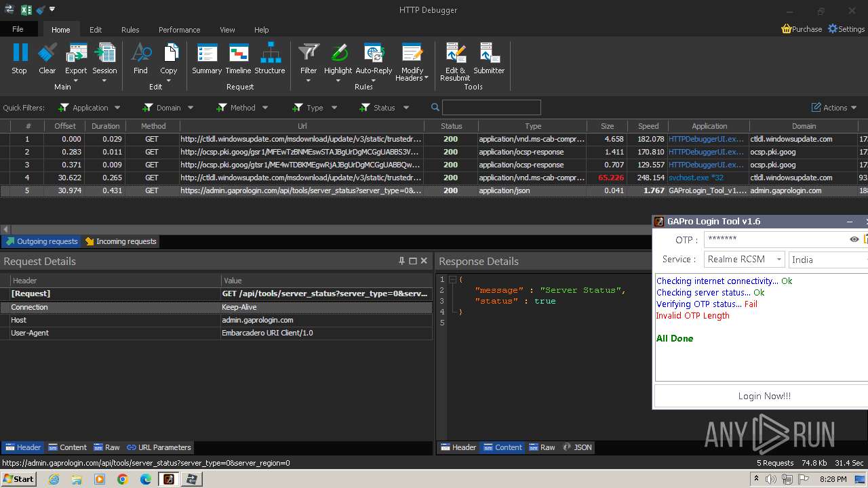Switch to the Rules ribbon tab
The image size is (868, 488).
click(x=130, y=30)
